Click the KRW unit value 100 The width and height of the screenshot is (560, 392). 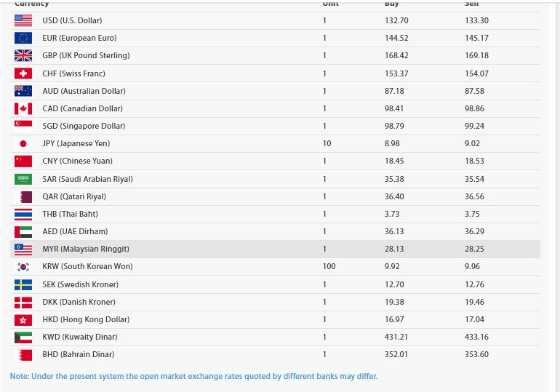click(329, 266)
